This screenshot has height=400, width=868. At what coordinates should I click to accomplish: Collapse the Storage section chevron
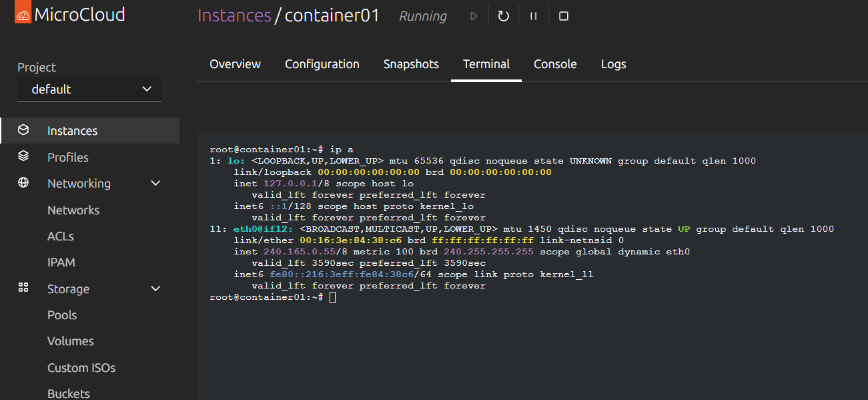(x=156, y=289)
